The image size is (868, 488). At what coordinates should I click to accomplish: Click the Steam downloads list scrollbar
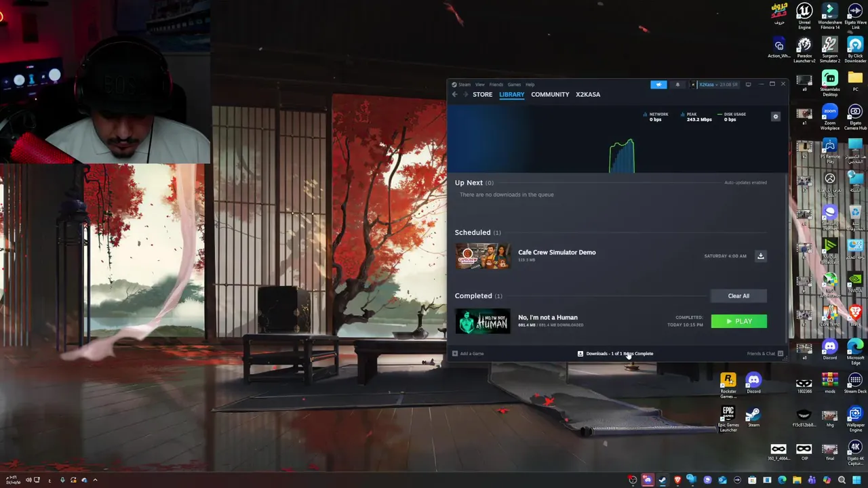(787, 258)
